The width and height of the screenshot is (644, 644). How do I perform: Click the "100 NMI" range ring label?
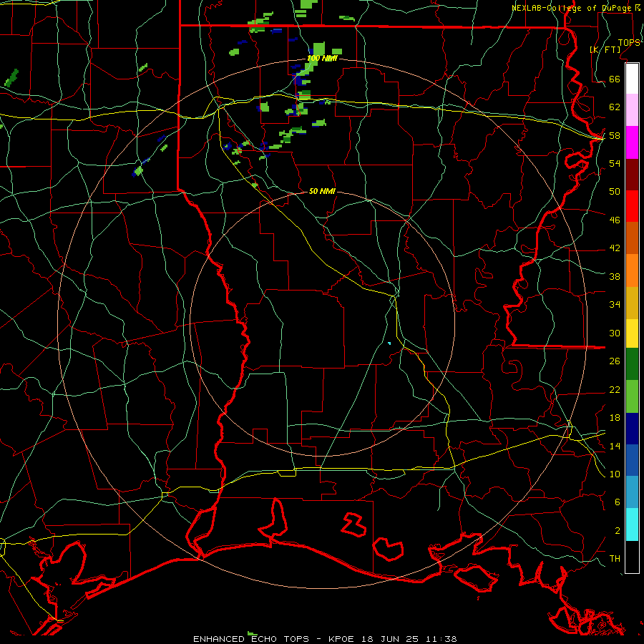322,59
